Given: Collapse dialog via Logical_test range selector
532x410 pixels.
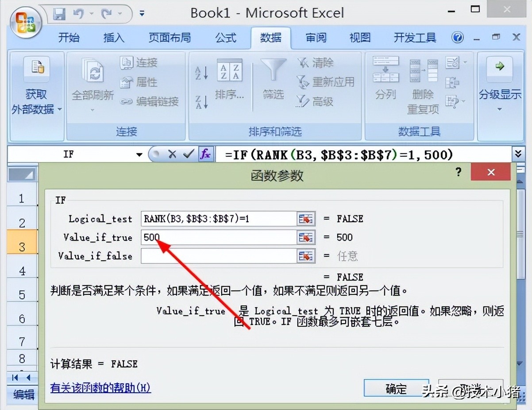Looking at the screenshot, I should point(306,219).
